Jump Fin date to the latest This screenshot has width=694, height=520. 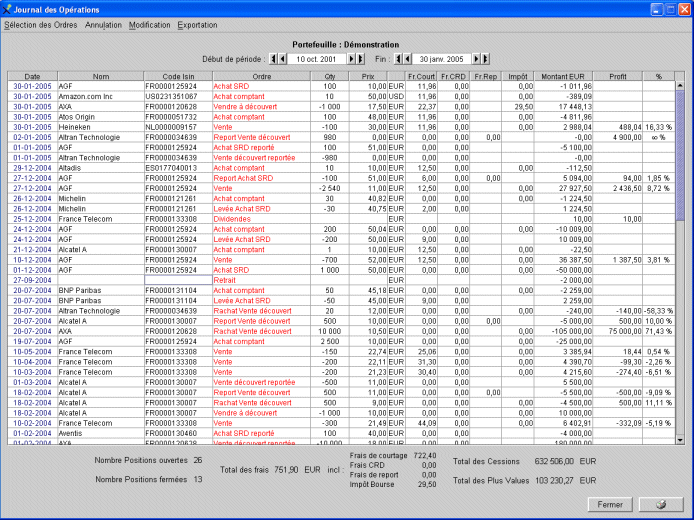click(485, 59)
